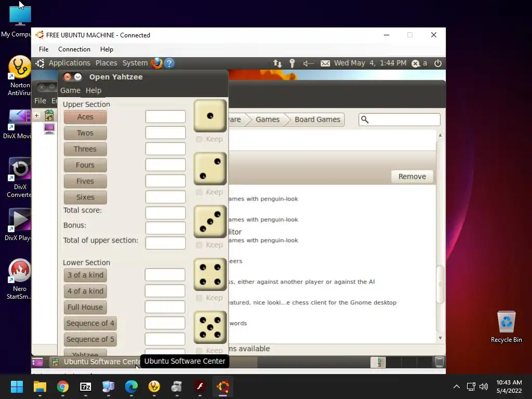
Task: Open the Game menu in Open Yahtzee
Action: click(x=70, y=90)
